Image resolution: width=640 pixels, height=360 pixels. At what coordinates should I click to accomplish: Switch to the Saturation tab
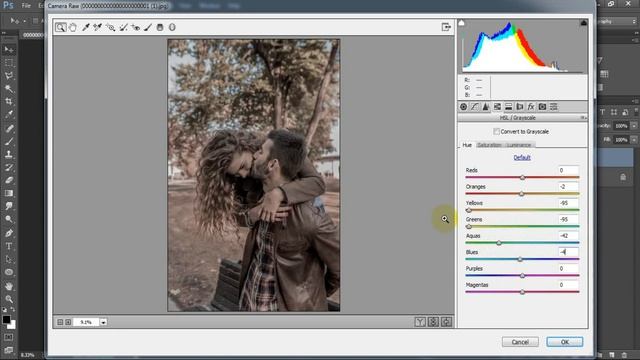pyautogui.click(x=489, y=145)
